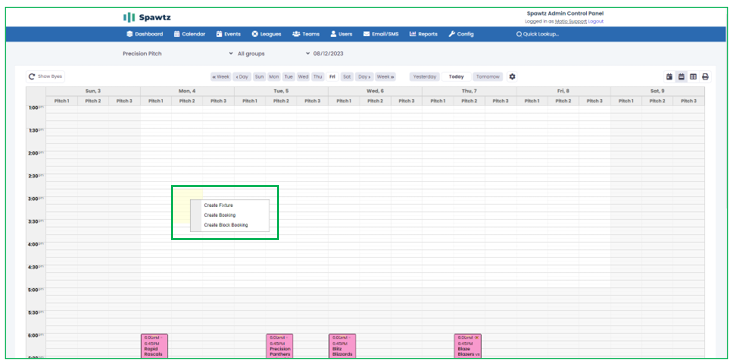Select the Fri day button

pos(332,76)
